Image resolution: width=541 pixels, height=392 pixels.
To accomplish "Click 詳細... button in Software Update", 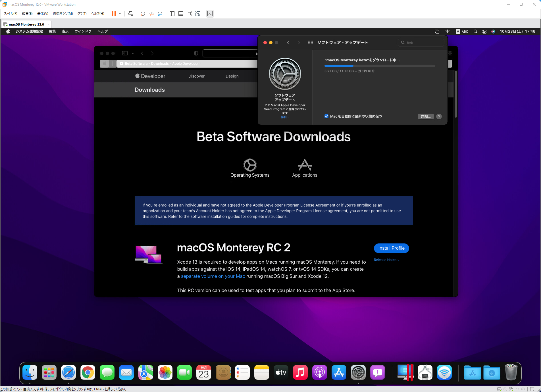I will (426, 116).
